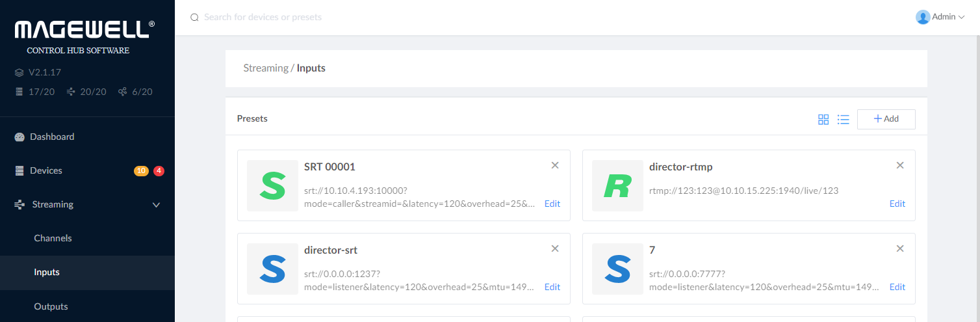Switch to list view layout
The image size is (980, 322).
844,120
